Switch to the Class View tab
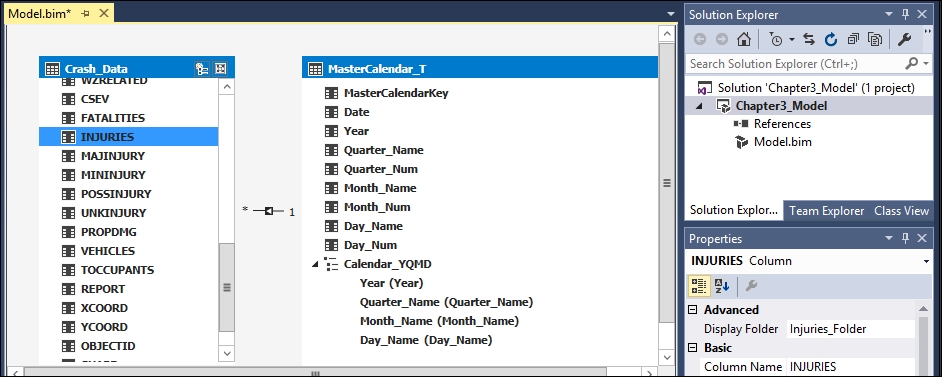942x377 pixels. pyautogui.click(x=901, y=211)
